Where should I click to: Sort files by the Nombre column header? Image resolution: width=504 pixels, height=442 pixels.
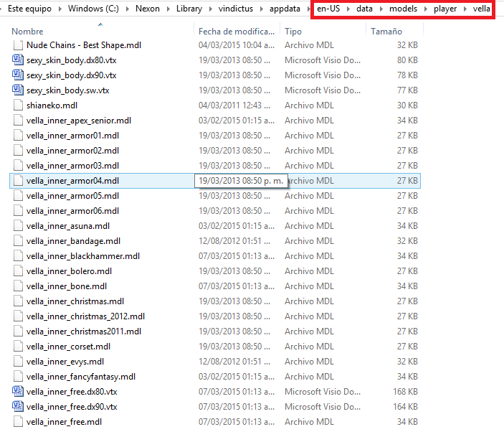28,32
